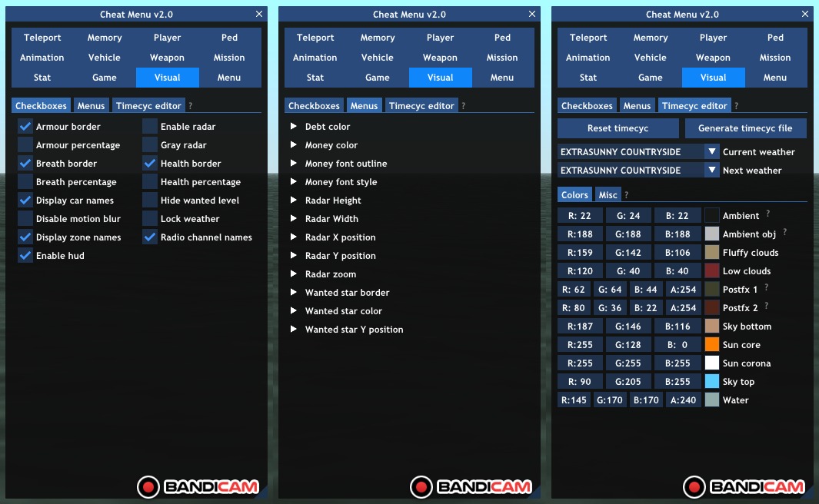Enable the Enable radar checkbox
The height and width of the screenshot is (504, 819).
point(150,126)
